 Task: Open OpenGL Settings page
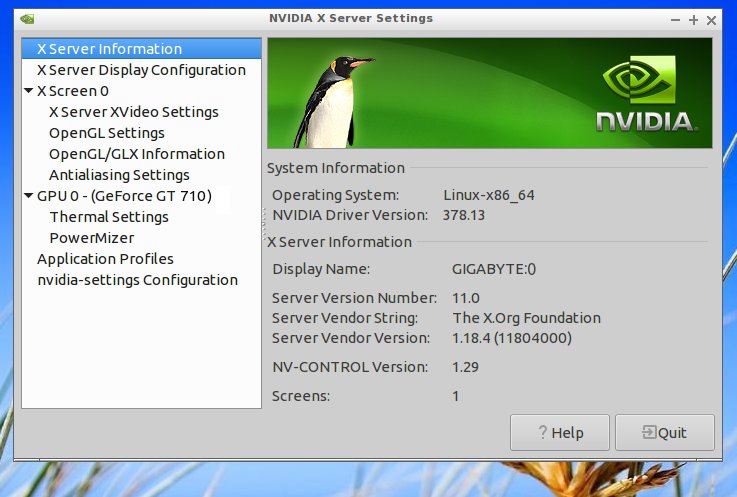click(x=107, y=133)
